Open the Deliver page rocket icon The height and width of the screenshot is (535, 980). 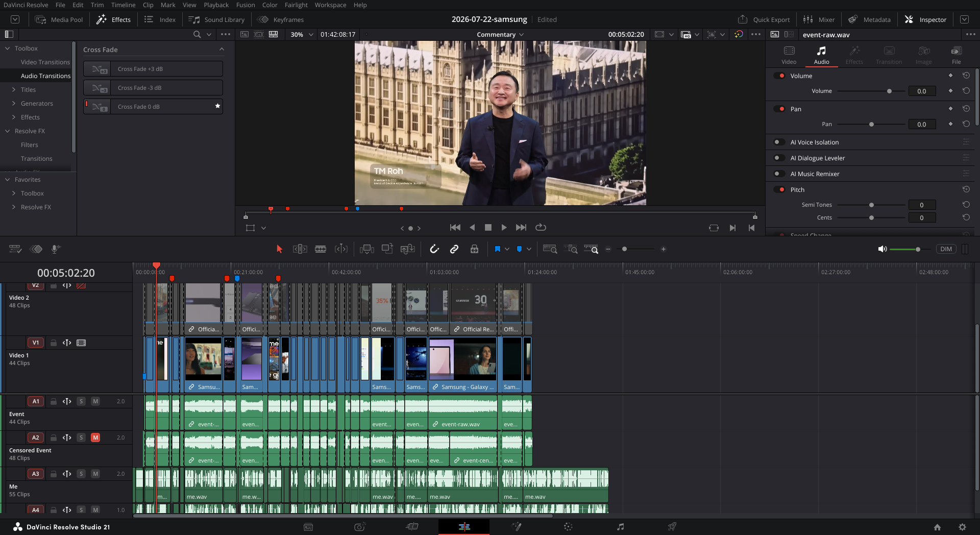coord(672,527)
